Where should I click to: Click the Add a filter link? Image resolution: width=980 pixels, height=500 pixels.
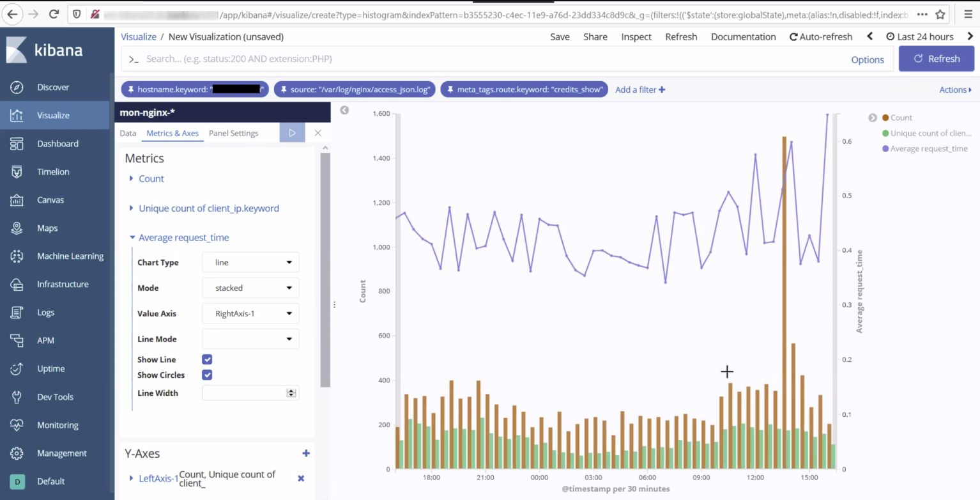(x=639, y=90)
